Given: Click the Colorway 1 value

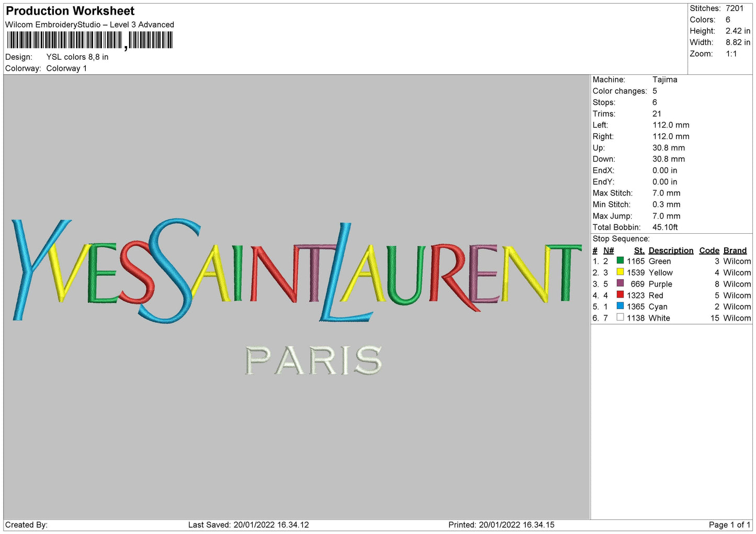Looking at the screenshot, I should point(66,69).
